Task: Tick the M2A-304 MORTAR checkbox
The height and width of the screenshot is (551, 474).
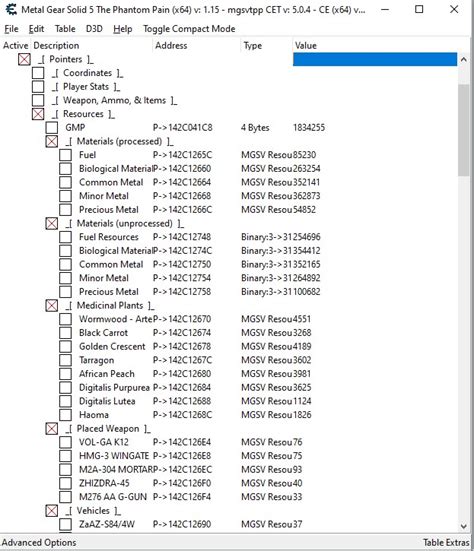Action: [65, 469]
